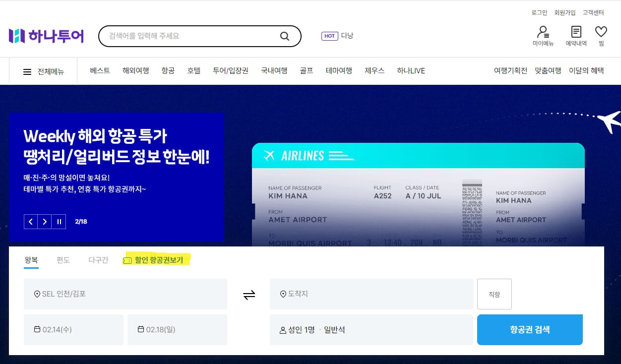Click the 항공권 검색 search button
Viewport: 621px width, 364px height.
click(x=530, y=330)
